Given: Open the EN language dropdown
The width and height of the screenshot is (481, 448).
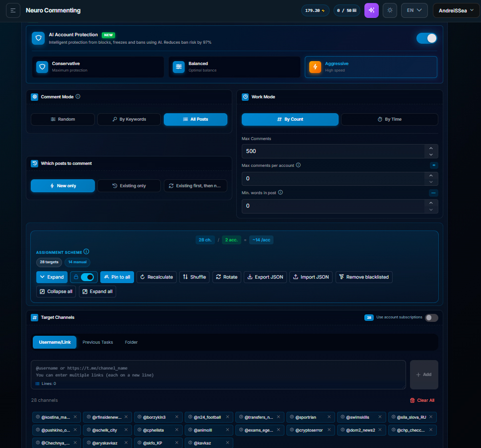Looking at the screenshot, I should [x=414, y=10].
